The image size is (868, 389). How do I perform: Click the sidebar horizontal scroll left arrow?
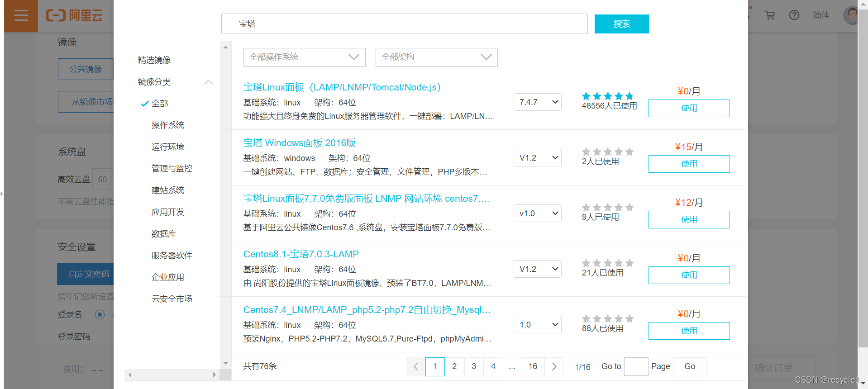pyautogui.click(x=130, y=375)
